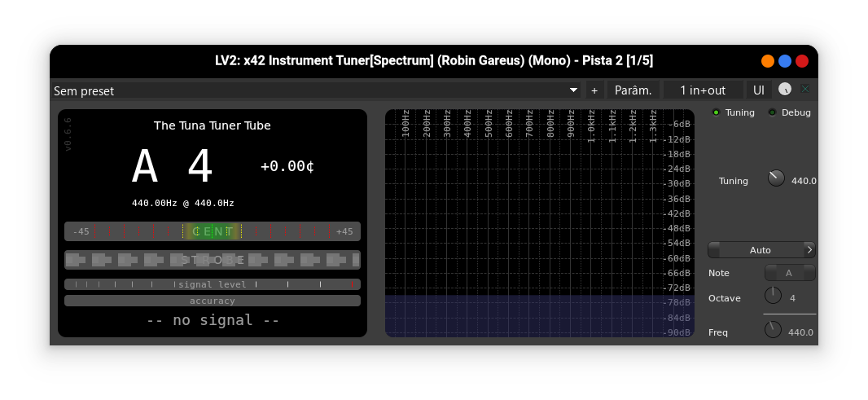Click the '1 in+out' routing button
Image resolution: width=868 pixels, height=400 pixels.
coord(703,90)
